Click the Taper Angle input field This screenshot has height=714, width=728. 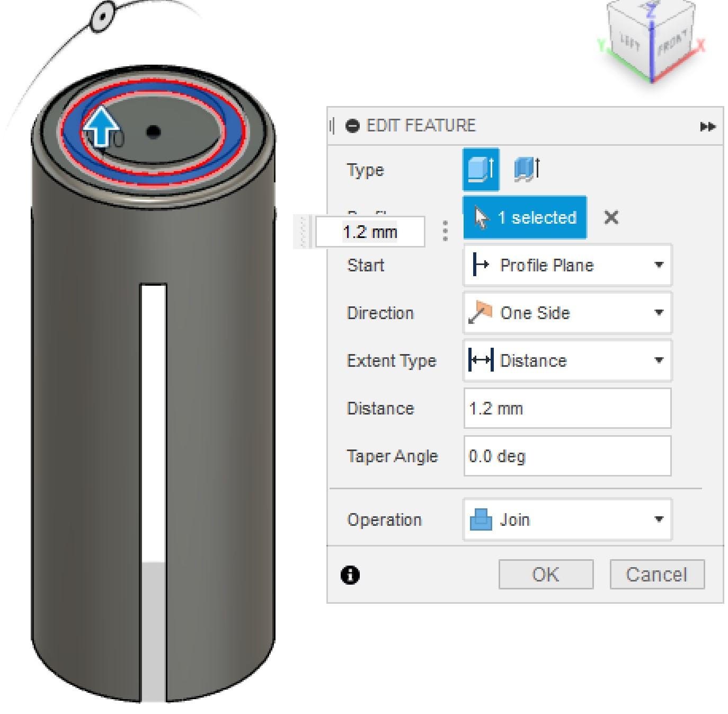click(x=567, y=456)
